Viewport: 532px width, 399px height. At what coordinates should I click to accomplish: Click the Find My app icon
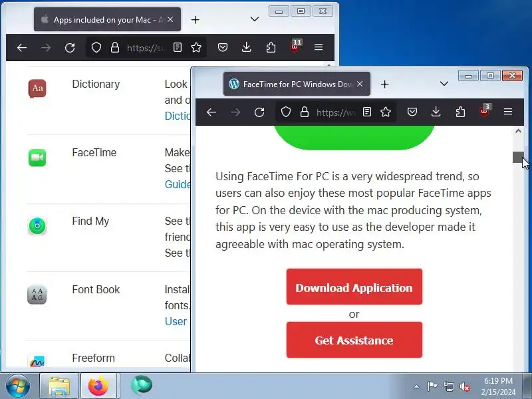37,226
